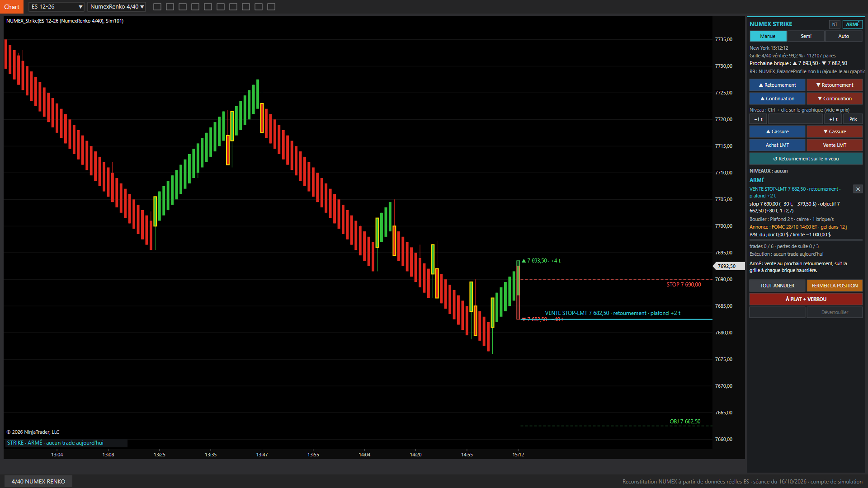Click the NT badge button

tap(835, 24)
